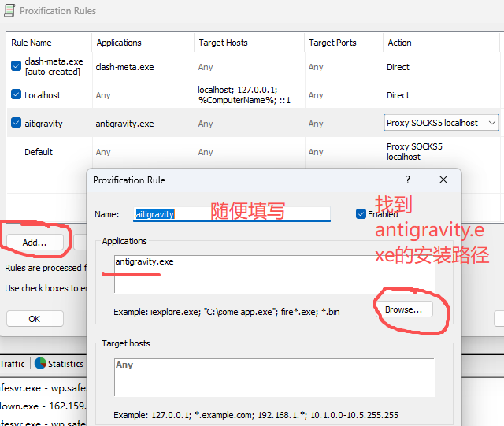Open the Proxy SOCKS5 localhost action dropdown
Image resolution: width=504 pixels, height=426 pixels.
[492, 123]
